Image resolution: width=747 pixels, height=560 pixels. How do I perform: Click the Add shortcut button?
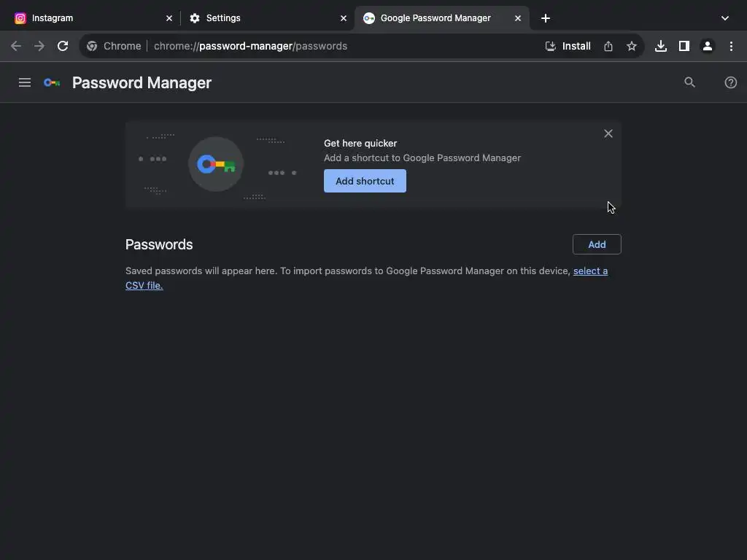(365, 181)
